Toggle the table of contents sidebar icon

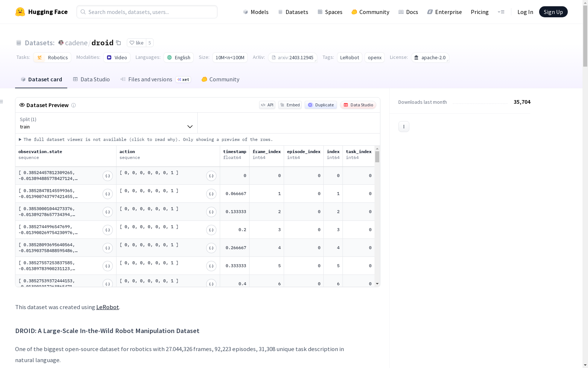2,102
